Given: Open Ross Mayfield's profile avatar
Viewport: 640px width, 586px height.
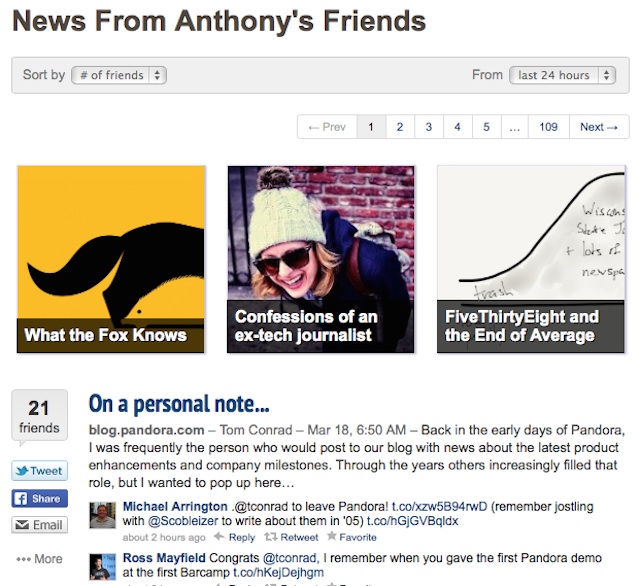Looking at the screenshot, I should click(x=102, y=567).
